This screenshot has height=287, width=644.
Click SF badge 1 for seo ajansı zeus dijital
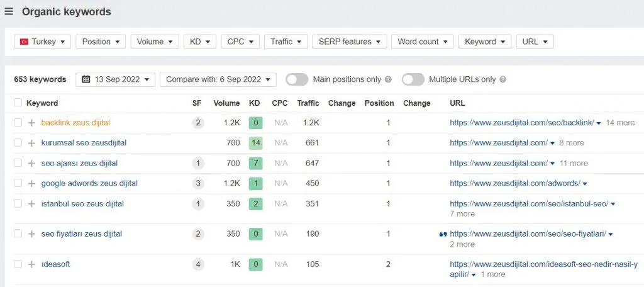click(x=198, y=163)
